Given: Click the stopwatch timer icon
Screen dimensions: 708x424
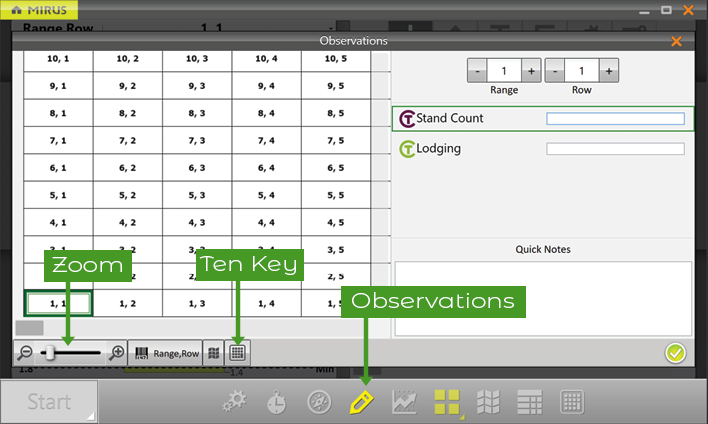Looking at the screenshot, I should 276,402.
